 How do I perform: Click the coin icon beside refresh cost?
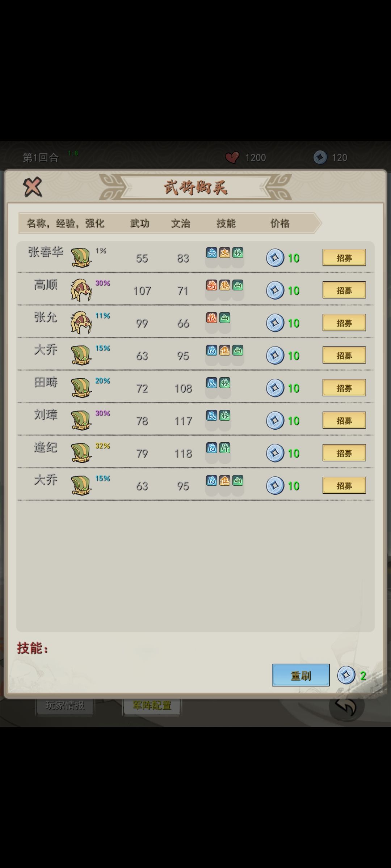(x=346, y=675)
